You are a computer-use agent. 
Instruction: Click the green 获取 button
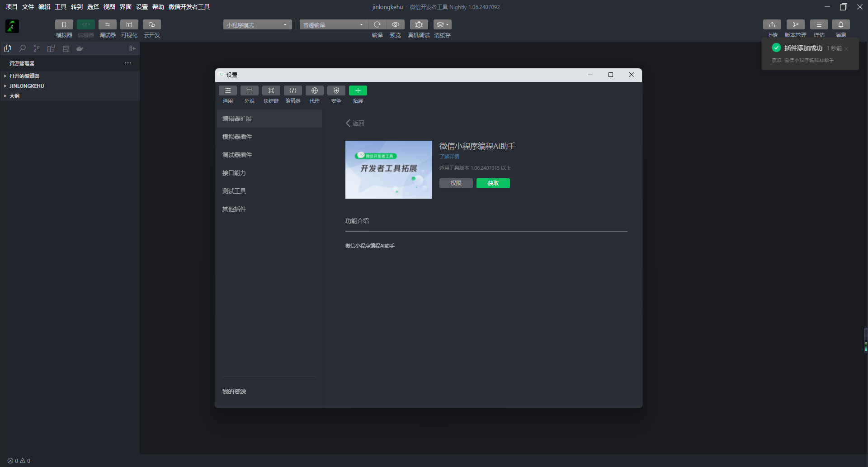click(493, 183)
